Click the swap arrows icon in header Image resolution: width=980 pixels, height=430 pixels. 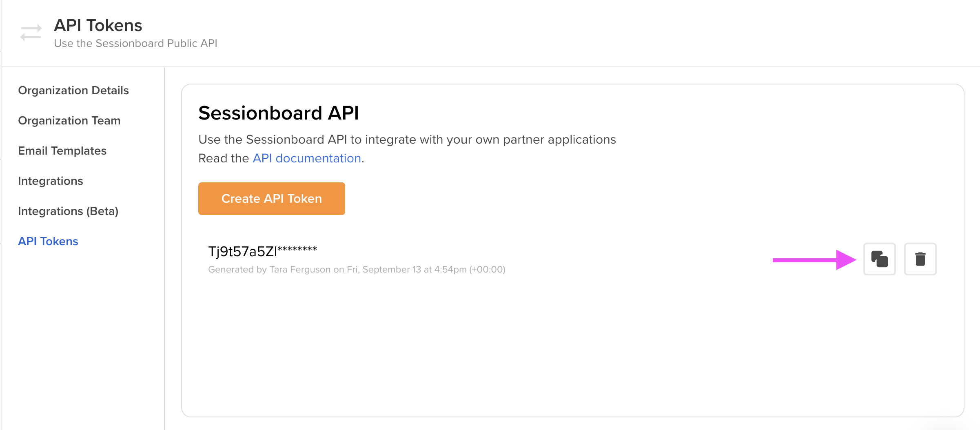31,33
